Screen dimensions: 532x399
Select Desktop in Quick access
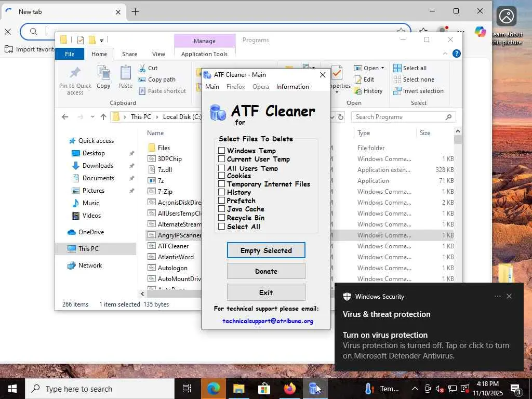pyautogui.click(x=94, y=153)
